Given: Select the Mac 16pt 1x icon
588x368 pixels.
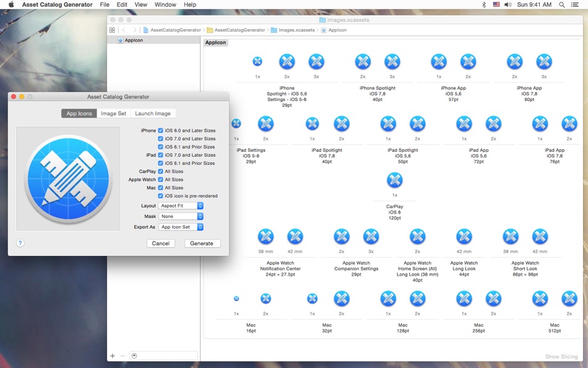Looking at the screenshot, I should (236, 299).
